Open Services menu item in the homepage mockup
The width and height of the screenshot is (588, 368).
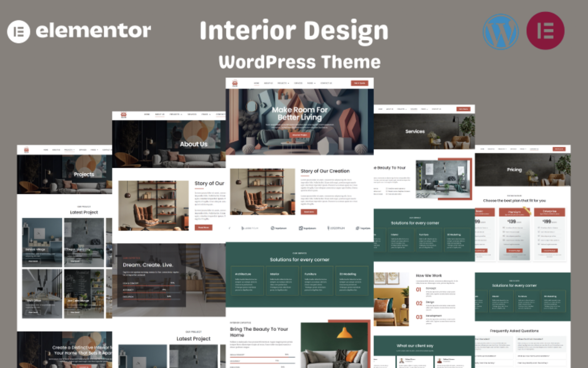click(298, 83)
